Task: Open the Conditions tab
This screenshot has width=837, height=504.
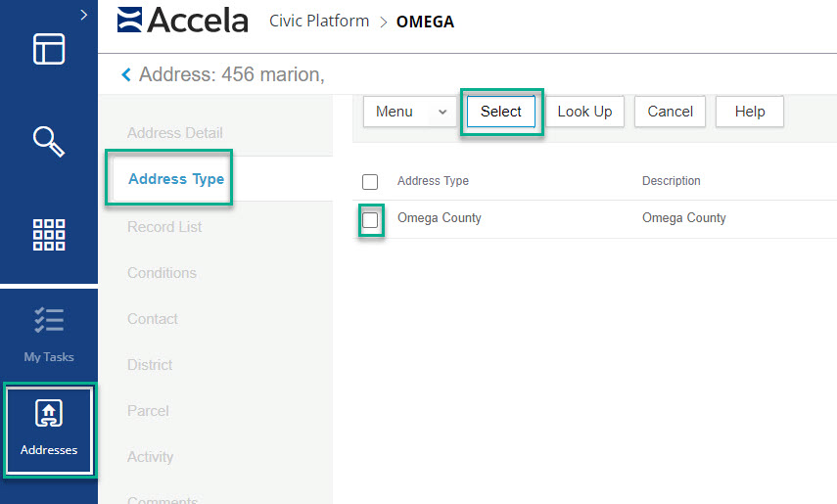Action: coord(162,273)
